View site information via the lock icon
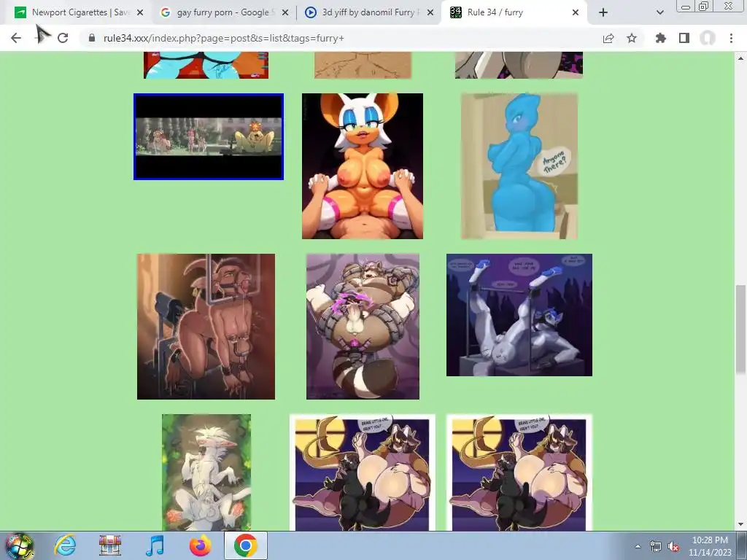The image size is (747, 560). coord(92,38)
